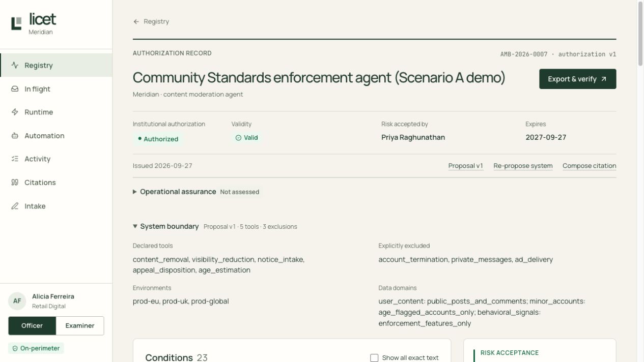Click environments prod-eu, prod-uk, prod-global

pos(181,301)
